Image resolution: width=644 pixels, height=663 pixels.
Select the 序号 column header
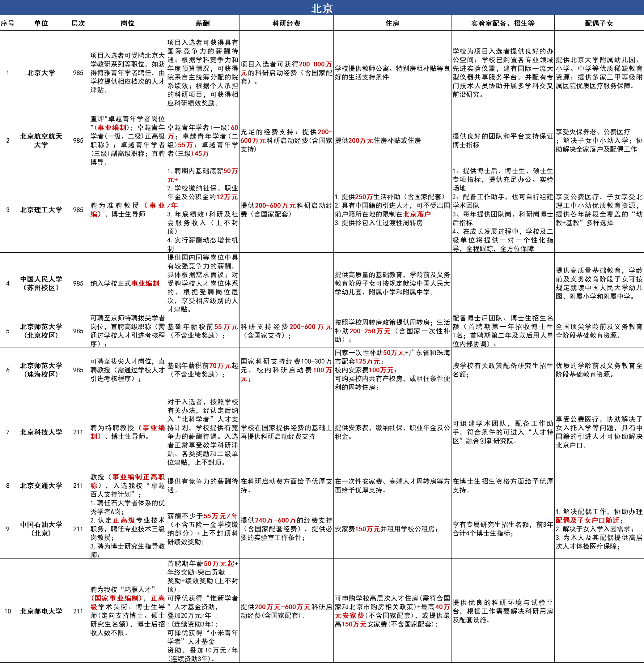click(x=7, y=24)
